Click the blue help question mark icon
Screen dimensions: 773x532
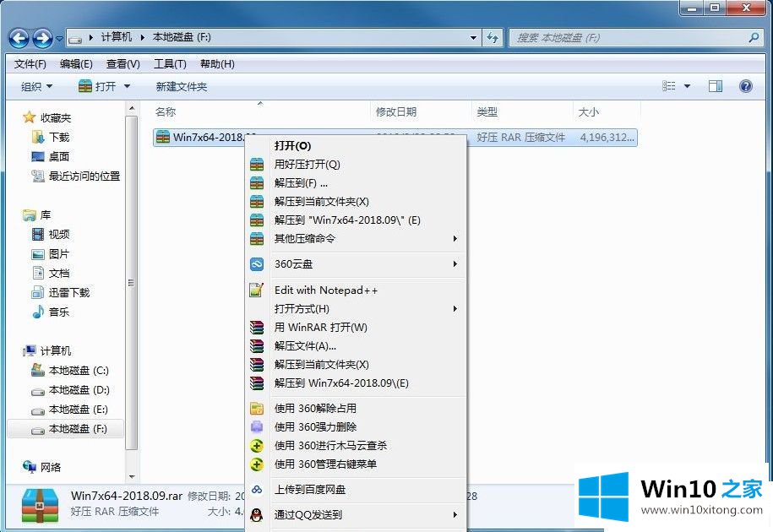pos(746,87)
